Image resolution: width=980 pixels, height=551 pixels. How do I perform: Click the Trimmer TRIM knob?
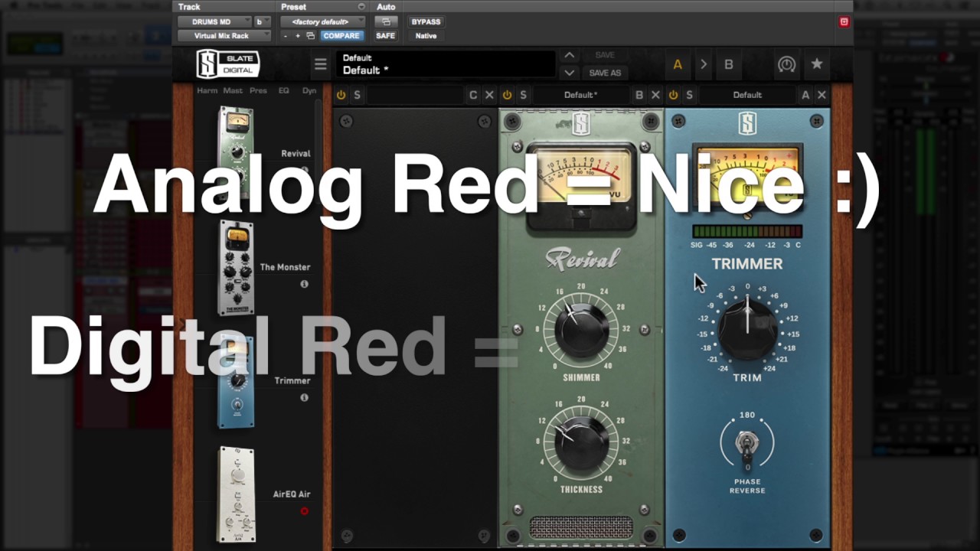coord(747,329)
